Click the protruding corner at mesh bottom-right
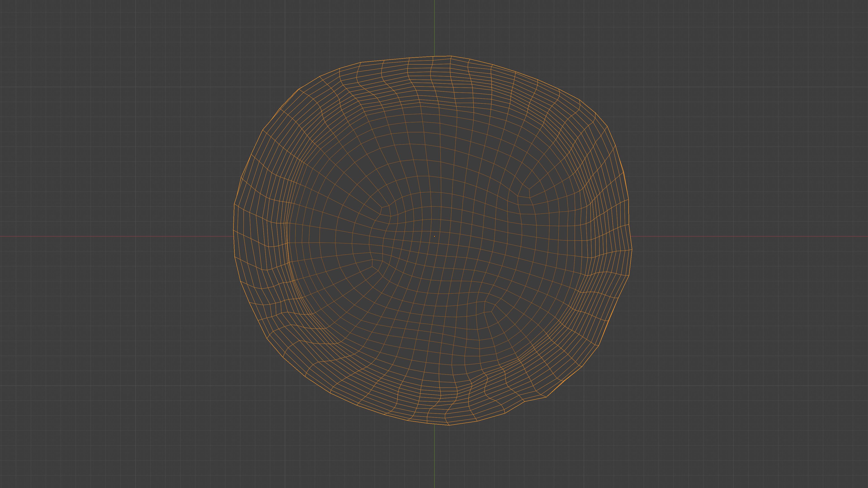868x488 pixels. click(546, 397)
